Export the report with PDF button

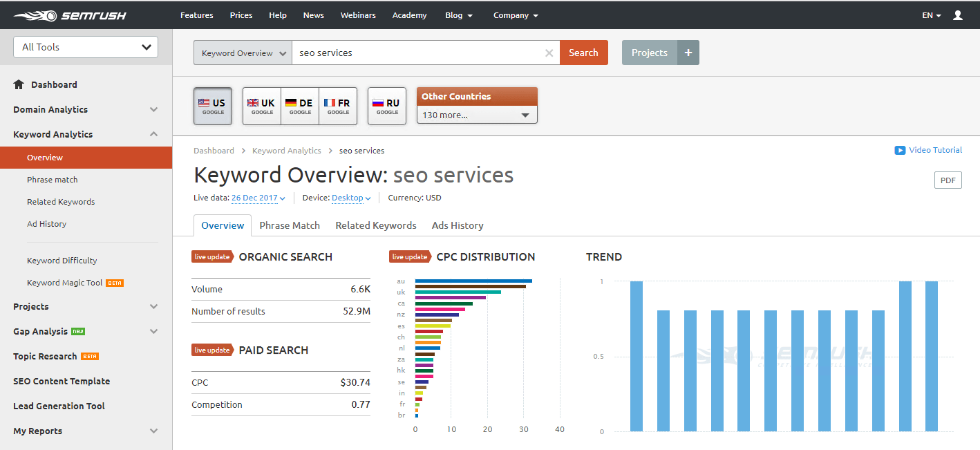948,180
